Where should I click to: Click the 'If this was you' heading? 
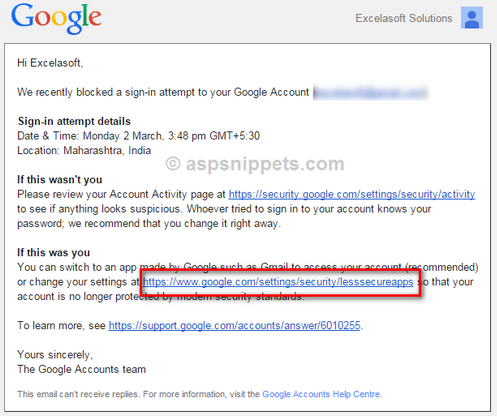53,253
